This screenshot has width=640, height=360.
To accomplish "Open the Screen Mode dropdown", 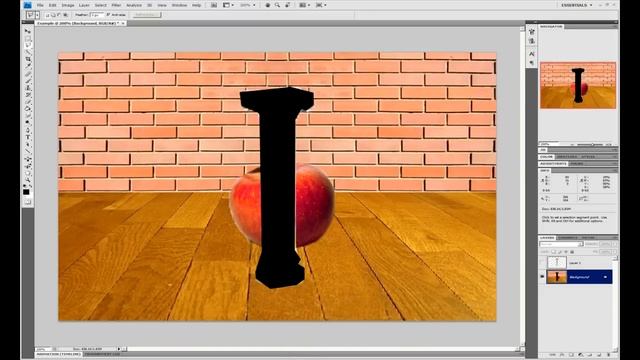I will point(321,5).
